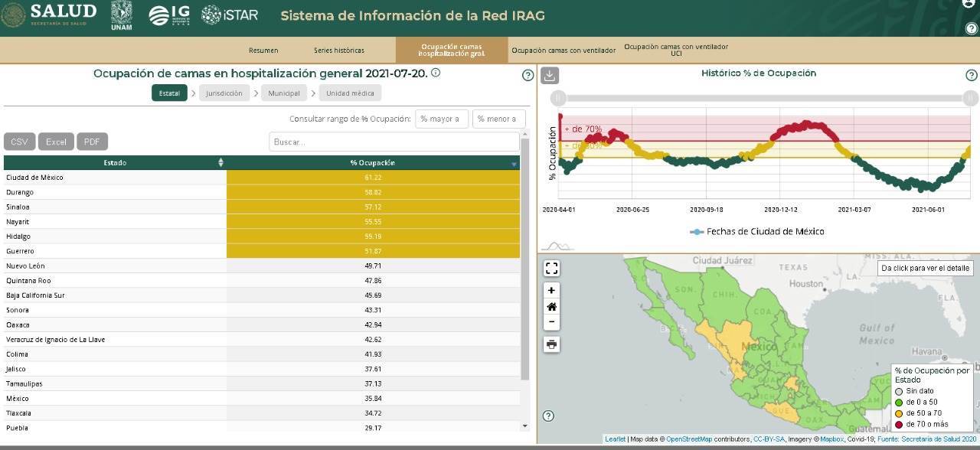This screenshot has height=450, width=980.
Task: Zoom in on the map
Action: (551, 290)
